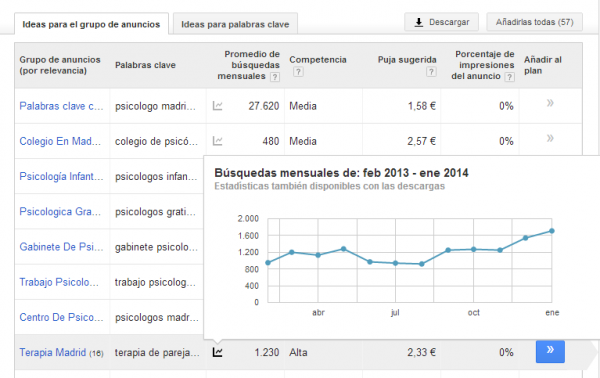Viewport: 600px width, 378px height.
Task: Open Colegio En Mad... ad group link
Action: (60, 141)
